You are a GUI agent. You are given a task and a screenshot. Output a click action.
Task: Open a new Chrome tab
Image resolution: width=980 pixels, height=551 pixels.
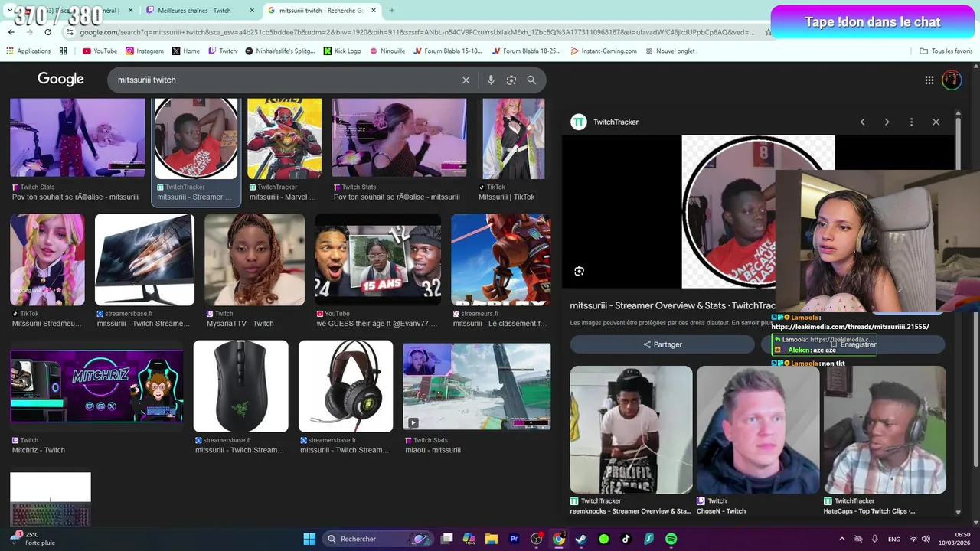click(392, 11)
